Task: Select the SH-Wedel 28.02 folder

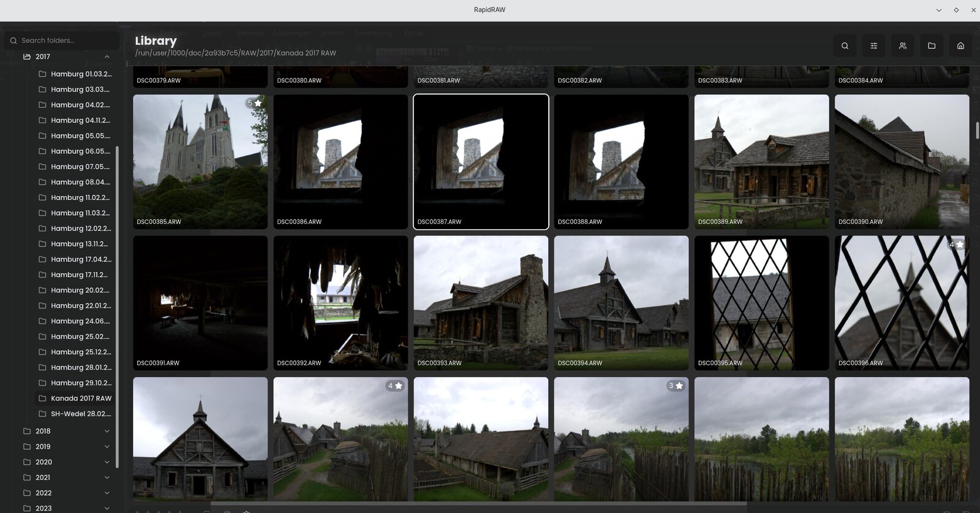Action: coord(80,414)
